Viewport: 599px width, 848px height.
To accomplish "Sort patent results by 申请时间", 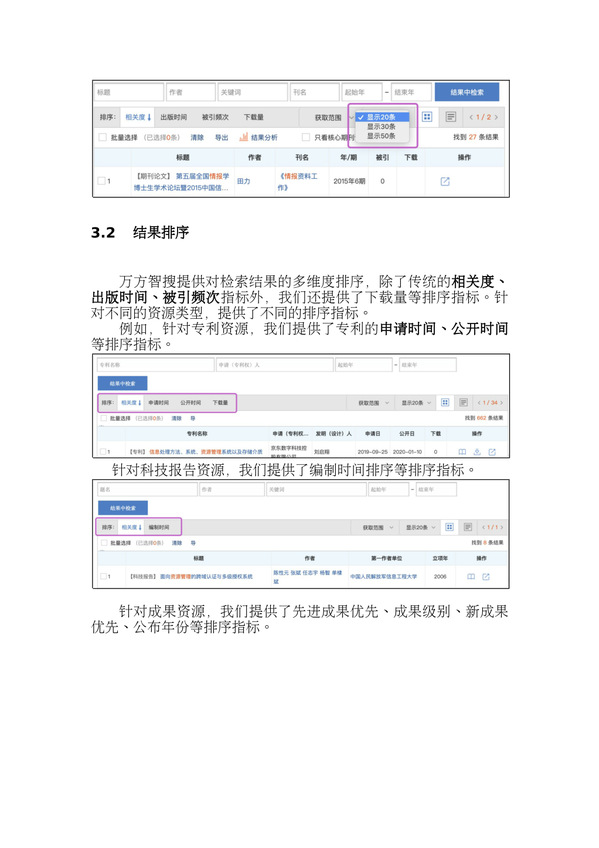I will pyautogui.click(x=158, y=402).
